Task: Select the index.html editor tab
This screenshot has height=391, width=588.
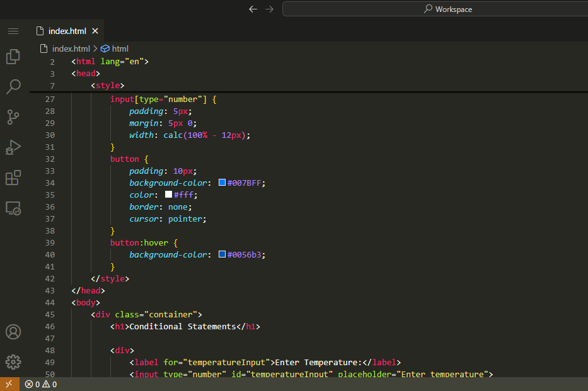Action: (67, 31)
